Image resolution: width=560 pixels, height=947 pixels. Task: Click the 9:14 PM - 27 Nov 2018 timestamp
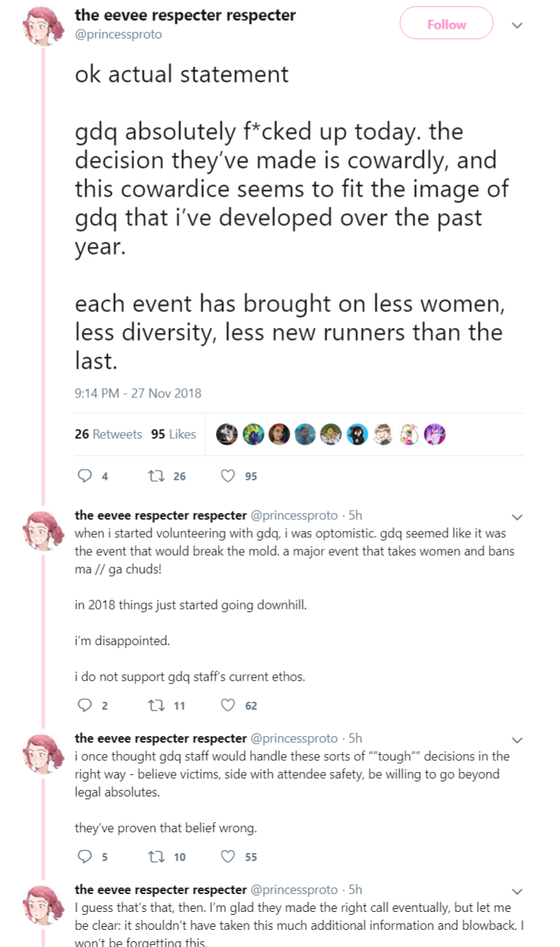tap(138, 393)
